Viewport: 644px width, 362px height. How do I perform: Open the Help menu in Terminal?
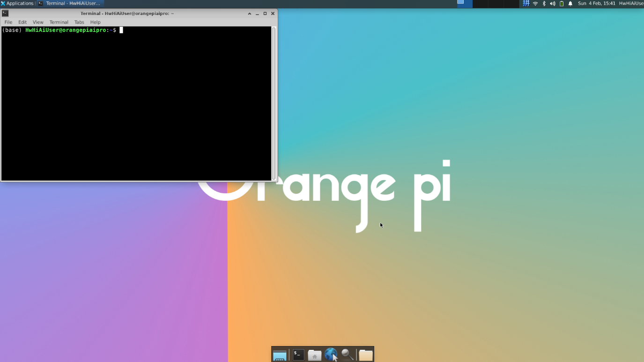coord(96,22)
